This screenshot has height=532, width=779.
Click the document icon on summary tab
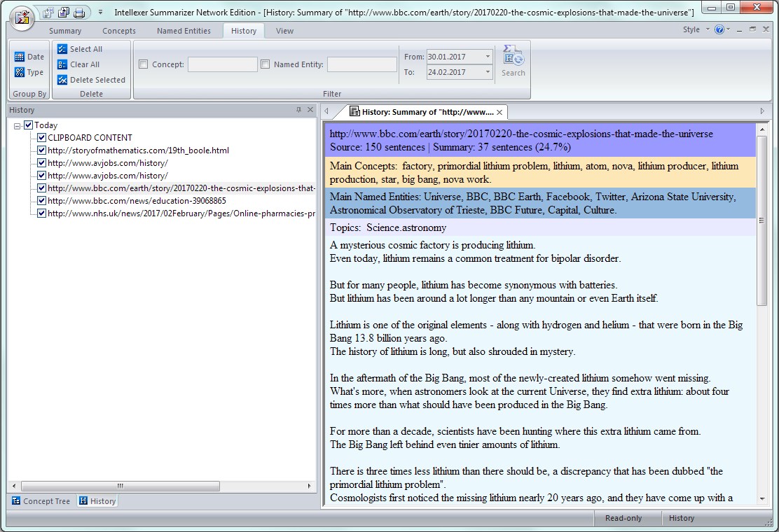coord(354,111)
